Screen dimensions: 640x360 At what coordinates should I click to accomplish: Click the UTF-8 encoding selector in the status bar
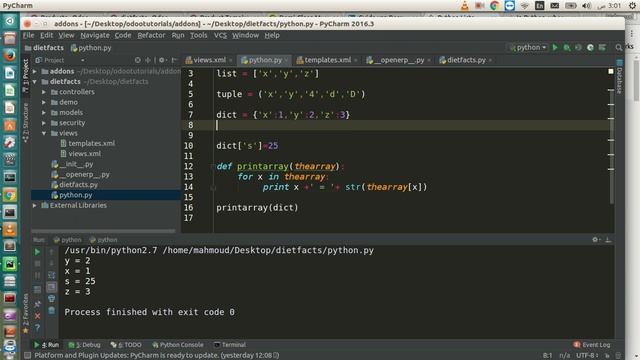click(x=587, y=356)
